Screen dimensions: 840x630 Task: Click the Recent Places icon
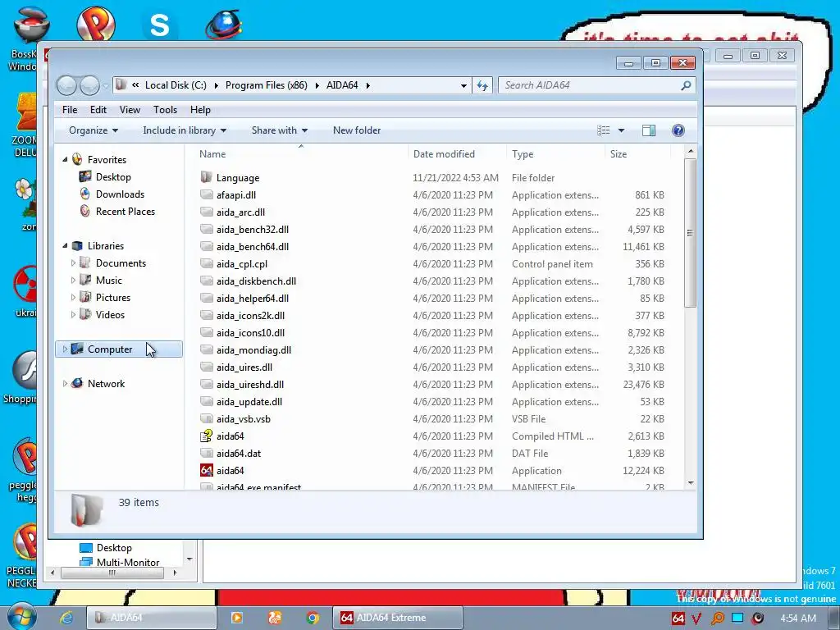(x=84, y=211)
